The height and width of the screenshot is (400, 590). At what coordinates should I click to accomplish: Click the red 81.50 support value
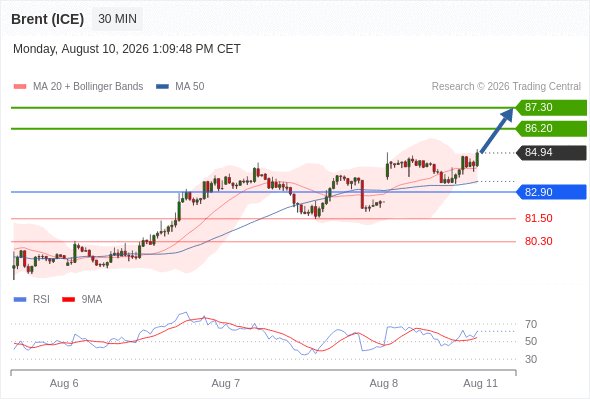click(539, 218)
